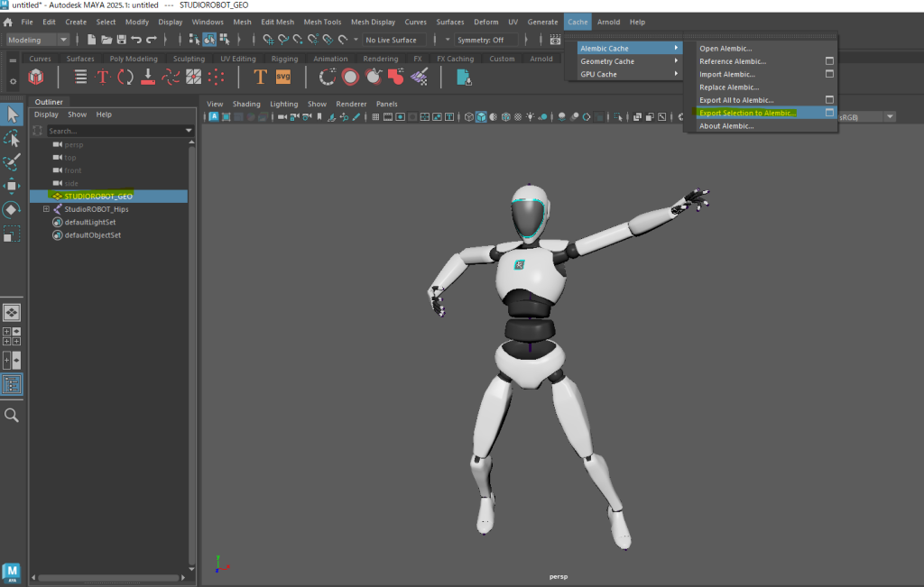Save the scene with the floppy disk icon
Screen dimensions: 924x587
pos(121,40)
